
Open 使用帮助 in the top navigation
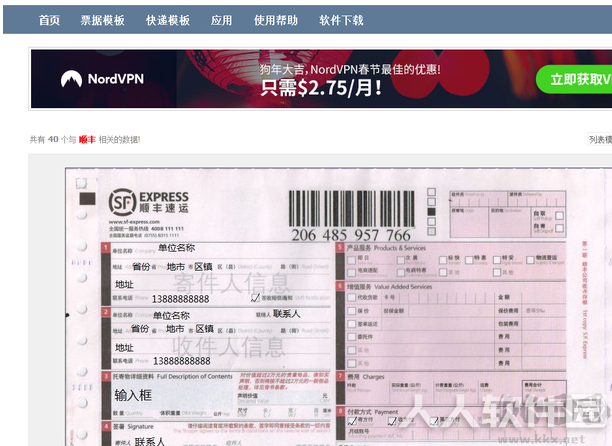pyautogui.click(x=276, y=20)
